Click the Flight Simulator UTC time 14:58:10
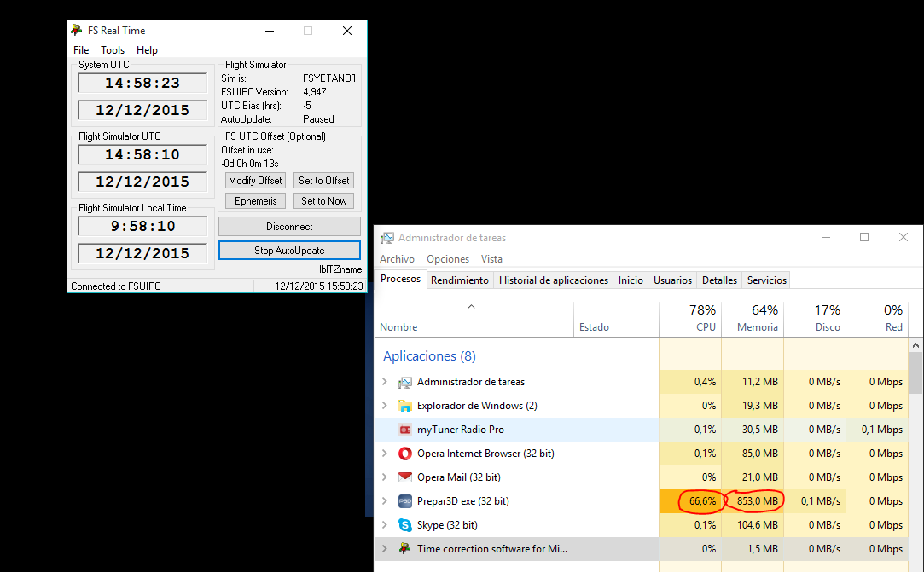This screenshot has height=572, width=924. pyautogui.click(x=142, y=155)
